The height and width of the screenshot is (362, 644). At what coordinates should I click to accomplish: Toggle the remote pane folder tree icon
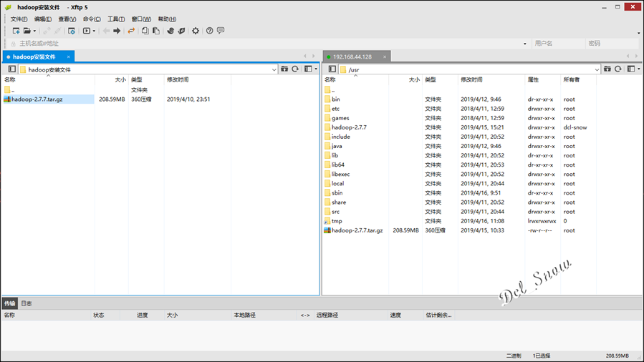coord(332,69)
